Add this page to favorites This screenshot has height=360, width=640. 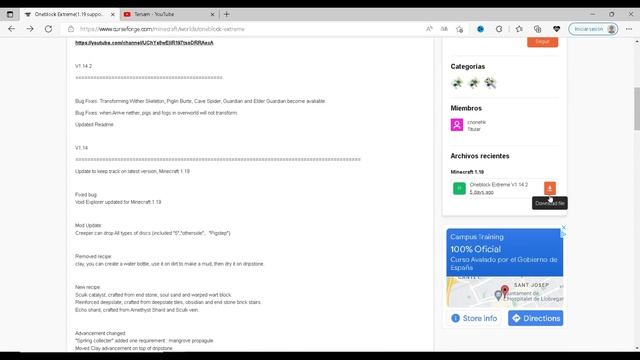coord(460,29)
